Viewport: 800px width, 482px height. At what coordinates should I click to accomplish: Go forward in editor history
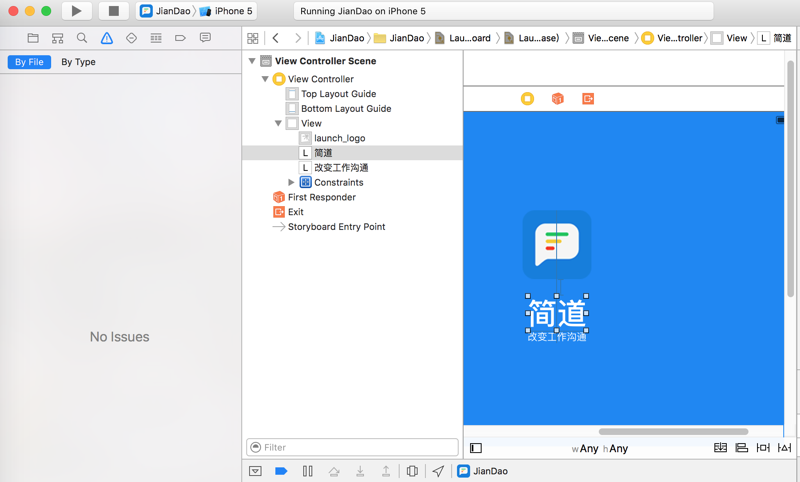(298, 38)
